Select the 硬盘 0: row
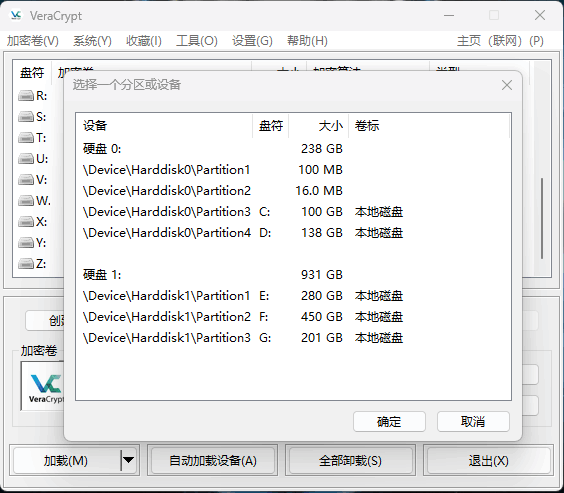The height and width of the screenshot is (493, 564). (x=293, y=149)
